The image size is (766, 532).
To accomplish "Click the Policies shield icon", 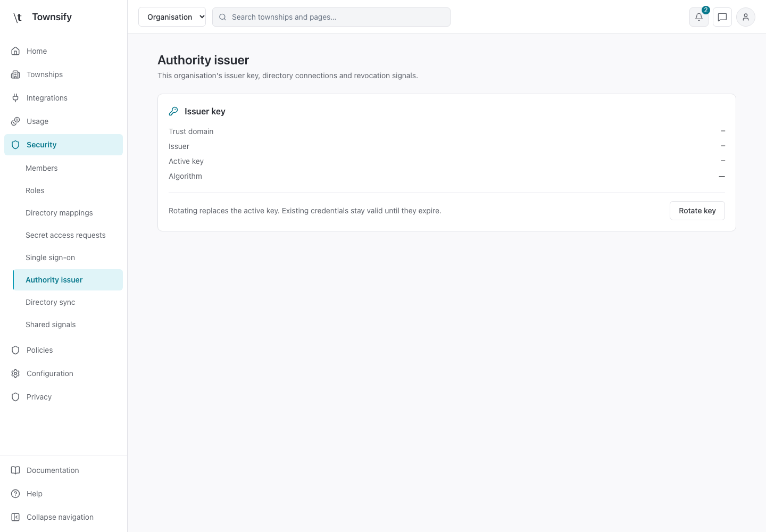I will (x=15, y=350).
